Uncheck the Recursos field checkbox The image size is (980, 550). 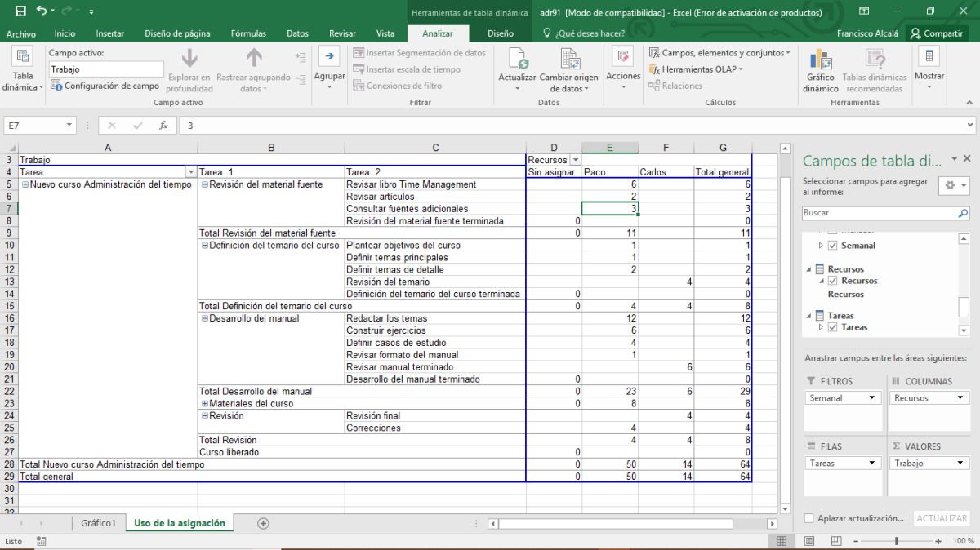click(x=833, y=281)
